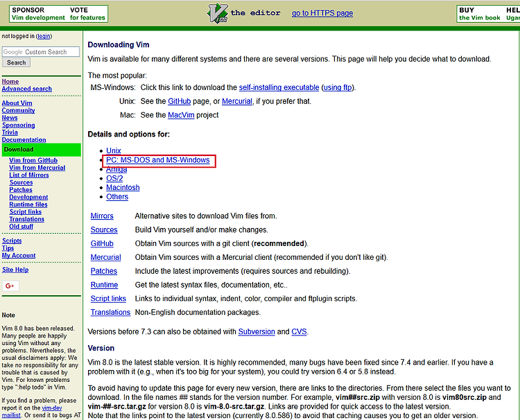Open Old stuff sidebar sublink
Screen dimensions: 520x420
click(21, 227)
